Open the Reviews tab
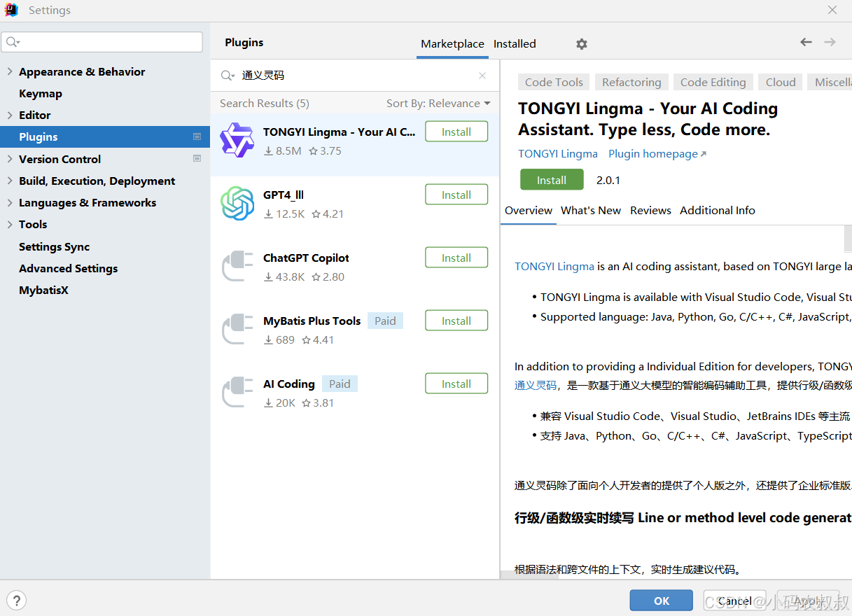 pos(650,210)
